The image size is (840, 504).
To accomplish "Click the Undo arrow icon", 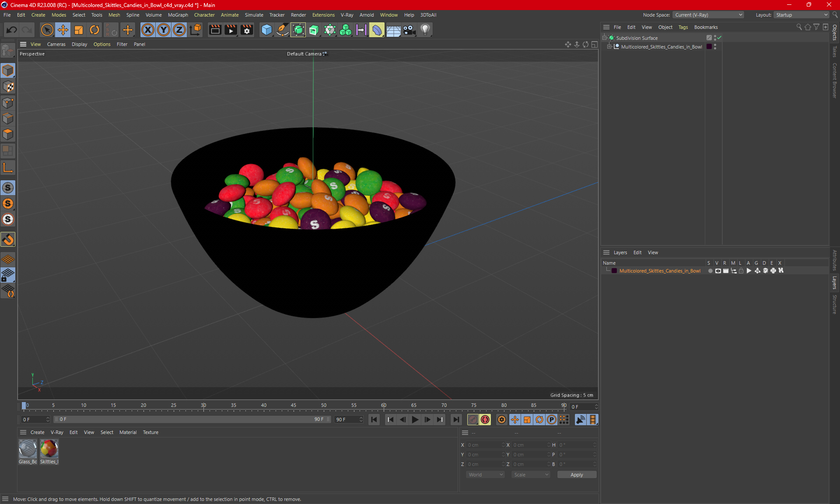I will pos(12,30).
